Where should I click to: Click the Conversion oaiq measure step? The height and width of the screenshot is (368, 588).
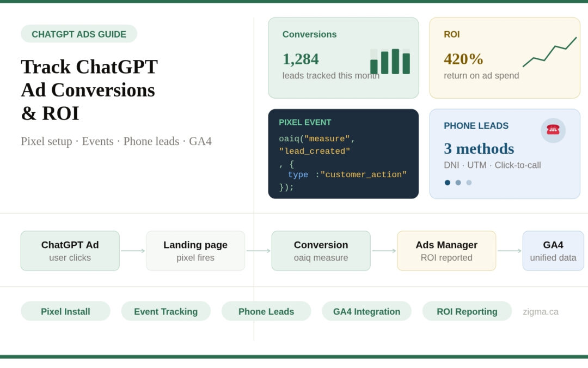[321, 251]
